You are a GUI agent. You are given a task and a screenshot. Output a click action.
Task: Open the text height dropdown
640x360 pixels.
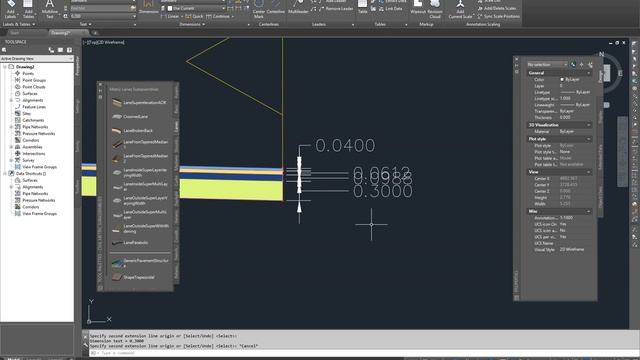134,16
